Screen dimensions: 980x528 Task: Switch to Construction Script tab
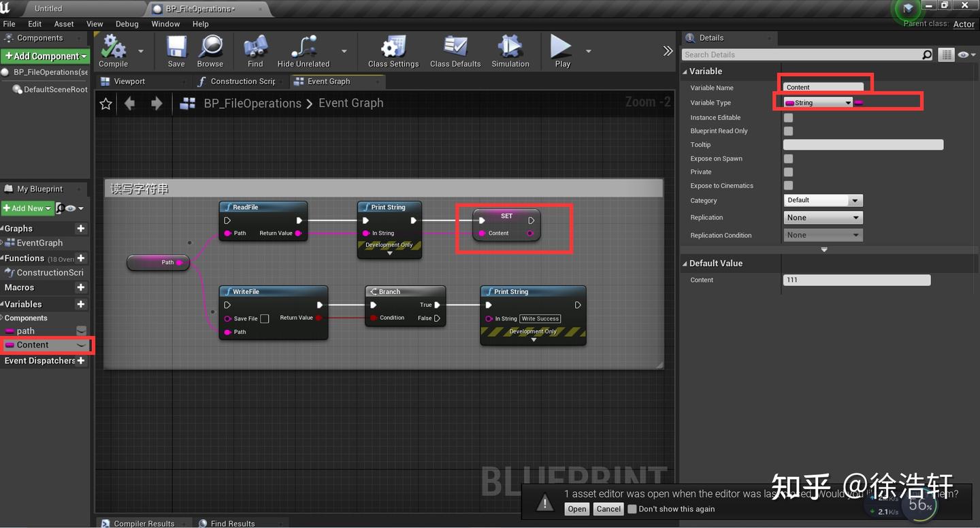[243, 81]
